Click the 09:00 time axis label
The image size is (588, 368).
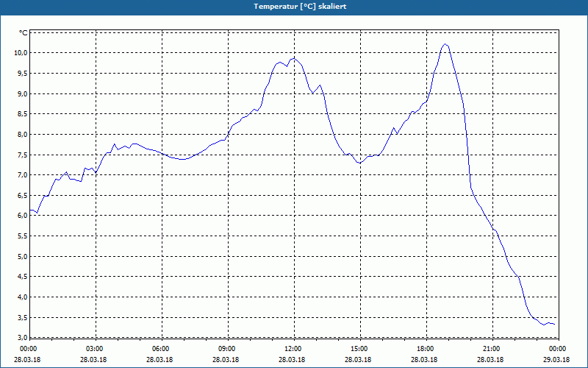(228, 349)
